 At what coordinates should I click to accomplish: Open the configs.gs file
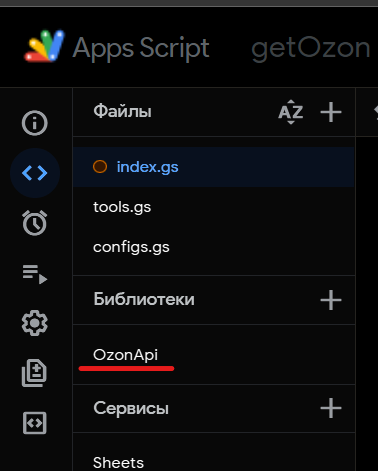coord(213,247)
